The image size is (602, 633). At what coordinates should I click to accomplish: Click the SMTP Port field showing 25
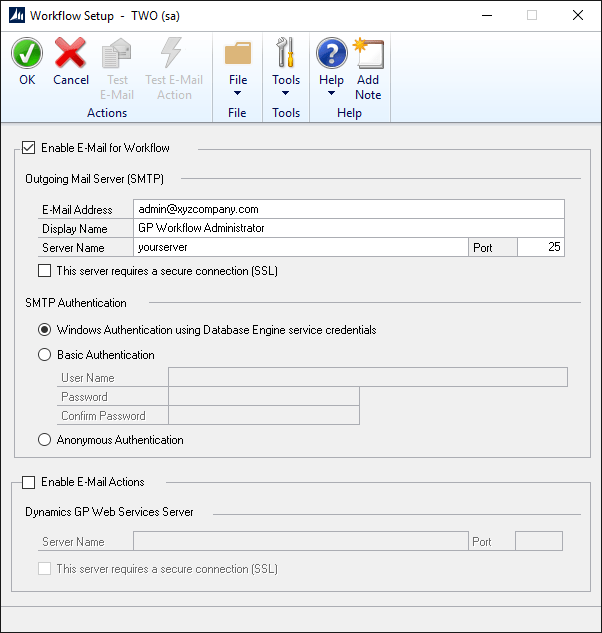click(540, 247)
